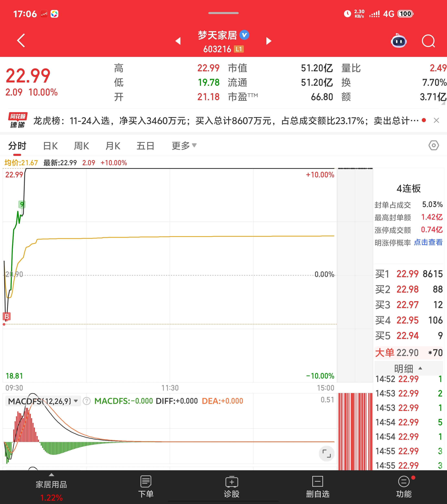Tap the 下单 order icon
The image size is (447, 504).
(x=146, y=487)
